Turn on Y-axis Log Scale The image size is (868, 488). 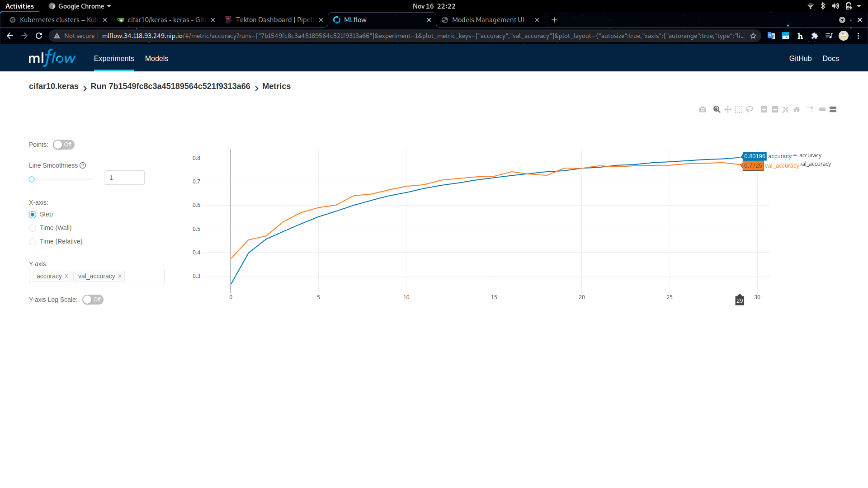93,300
